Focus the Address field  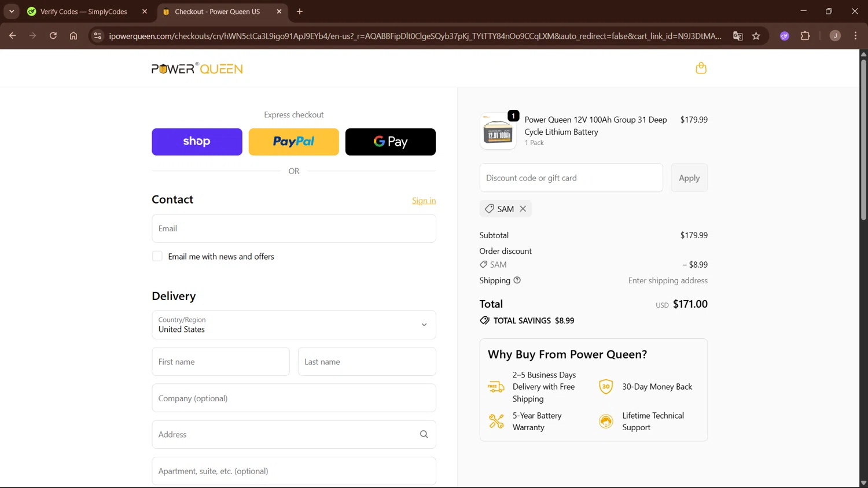(294, 434)
